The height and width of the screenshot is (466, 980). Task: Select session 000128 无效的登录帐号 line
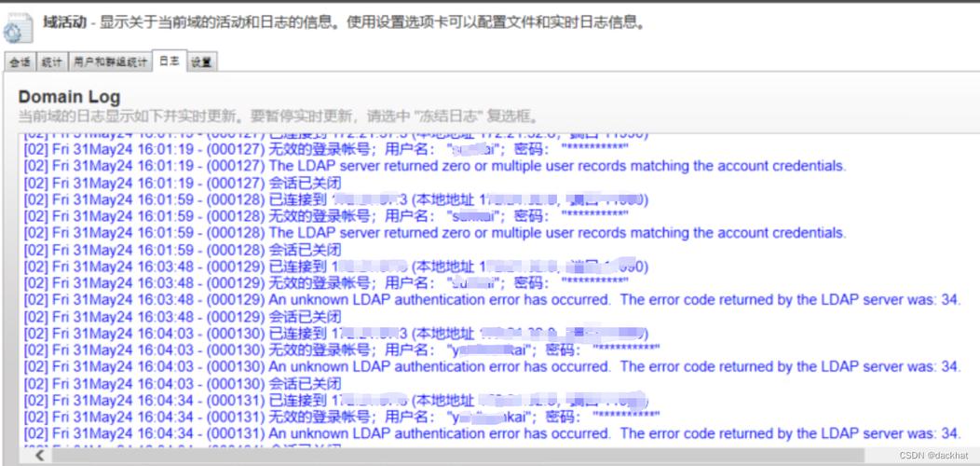(x=326, y=216)
